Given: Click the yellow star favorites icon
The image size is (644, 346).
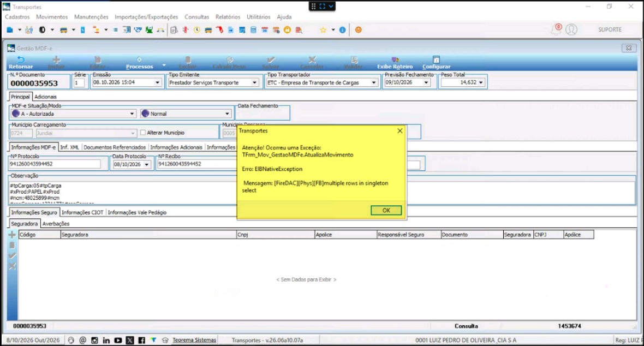Looking at the screenshot, I should (323, 30).
